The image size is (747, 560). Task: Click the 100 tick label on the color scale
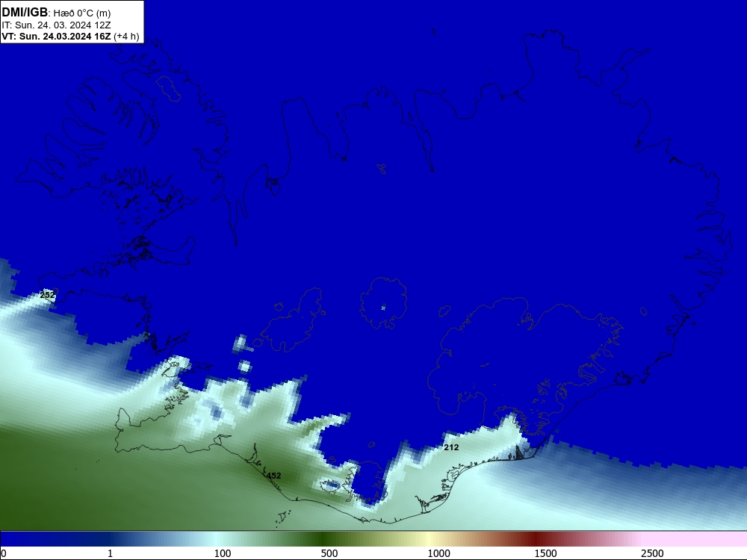(223, 553)
